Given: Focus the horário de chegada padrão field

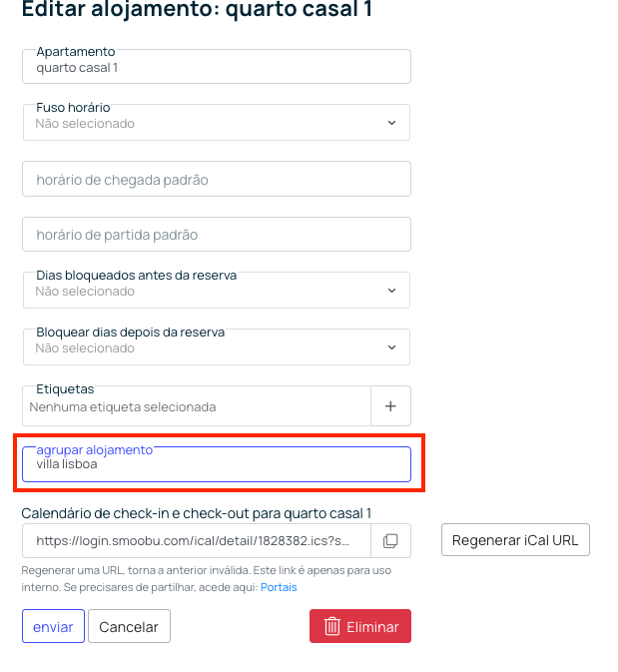Looking at the screenshot, I should (x=217, y=179).
